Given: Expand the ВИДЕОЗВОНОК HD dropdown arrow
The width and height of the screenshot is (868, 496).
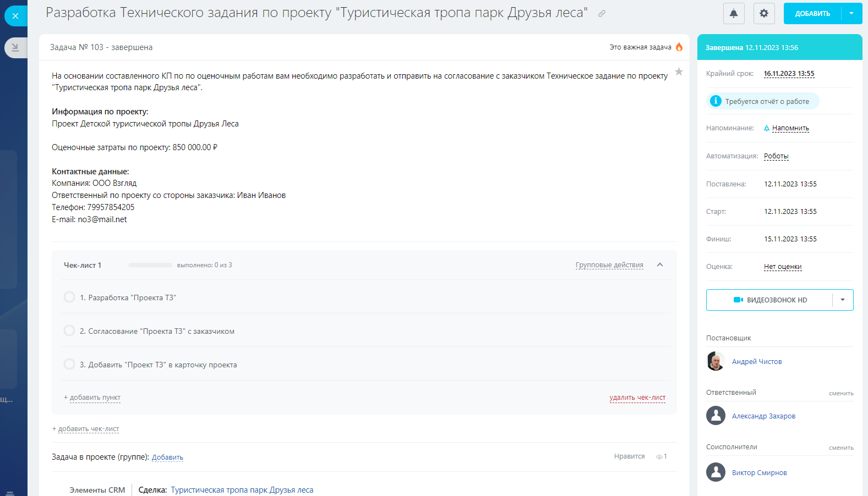Looking at the screenshot, I should click(x=843, y=300).
